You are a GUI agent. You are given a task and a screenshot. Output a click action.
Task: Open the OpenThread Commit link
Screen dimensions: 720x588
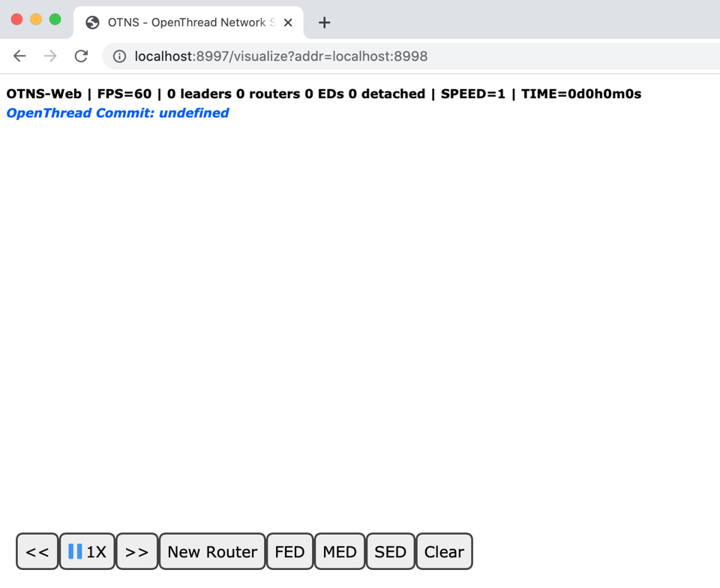pos(117,113)
